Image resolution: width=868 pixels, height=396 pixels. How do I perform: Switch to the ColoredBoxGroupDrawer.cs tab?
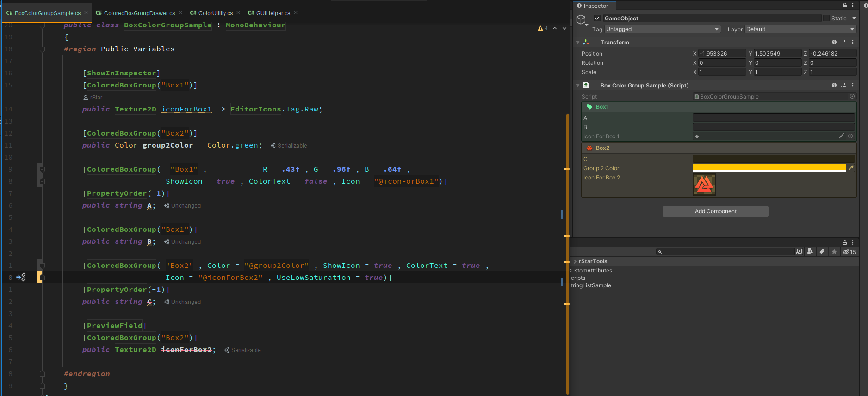(x=139, y=13)
